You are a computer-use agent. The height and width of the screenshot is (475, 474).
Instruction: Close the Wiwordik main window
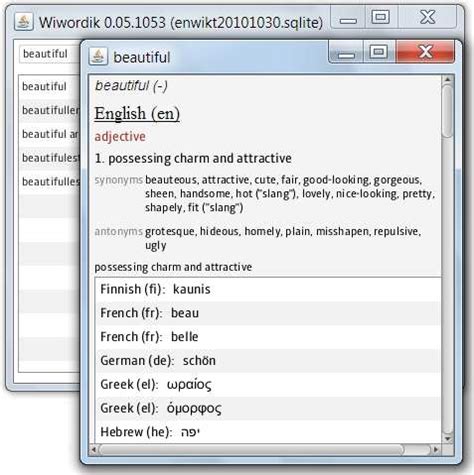click(x=427, y=17)
